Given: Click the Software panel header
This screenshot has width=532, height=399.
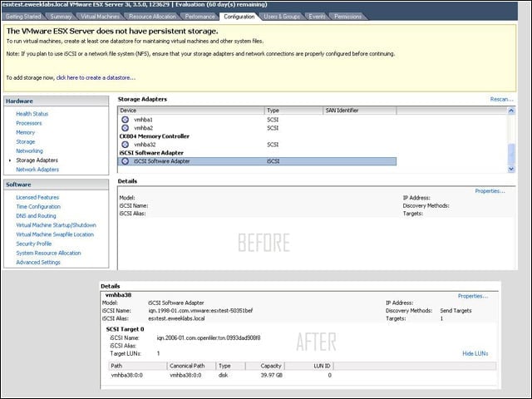Looking at the screenshot, I should pos(57,185).
